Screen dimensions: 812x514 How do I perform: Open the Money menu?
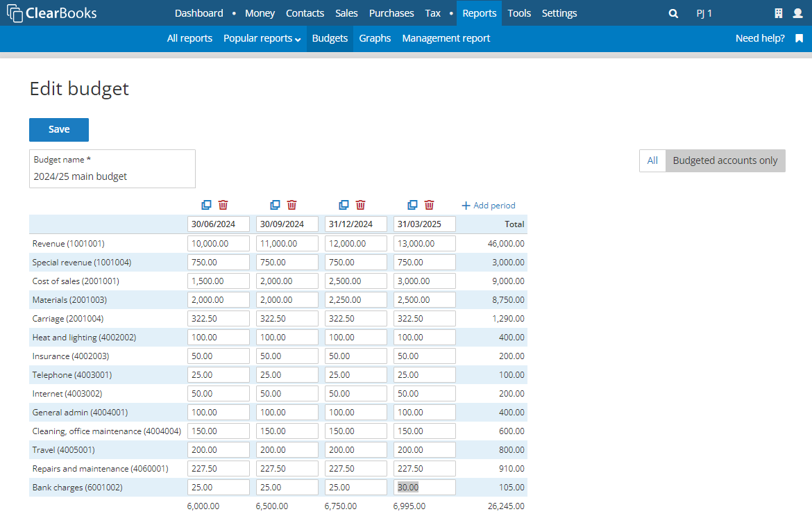[x=260, y=13]
